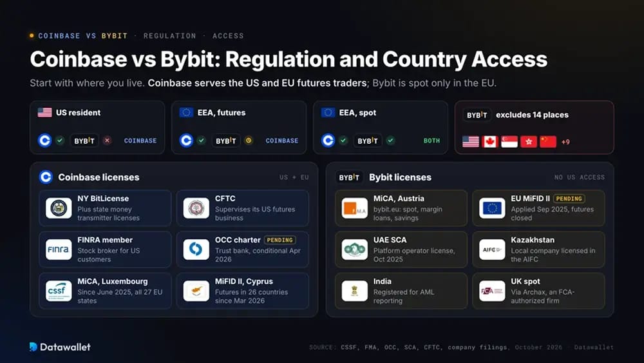
Task: Click the BOTH result label in EEA, spot card
Action: [x=431, y=141]
